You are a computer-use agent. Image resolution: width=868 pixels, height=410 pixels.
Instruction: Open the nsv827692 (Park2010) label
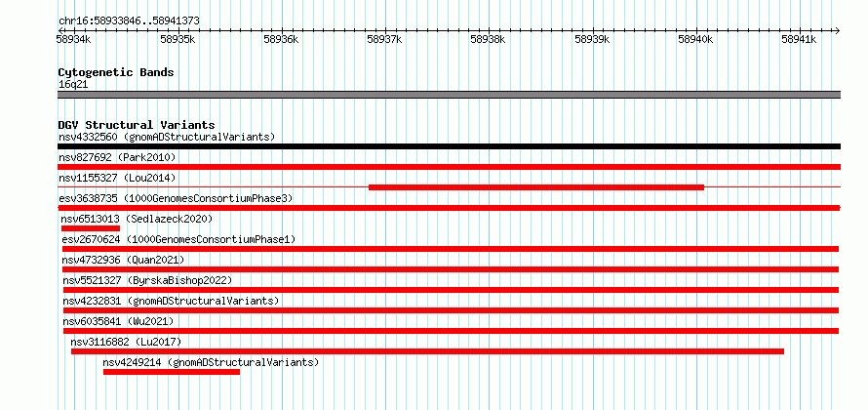coord(117,157)
